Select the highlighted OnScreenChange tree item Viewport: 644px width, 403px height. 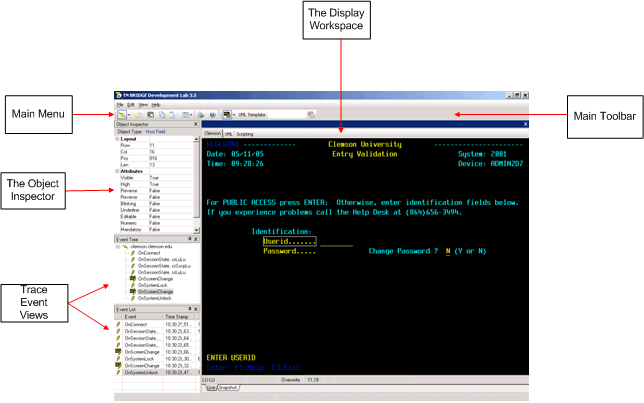pyautogui.click(x=155, y=292)
